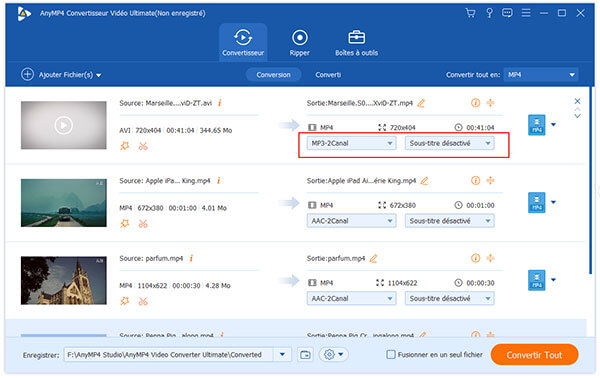This screenshot has width=600, height=378.
Task: Open the cut scissors tool for parfum.mp4
Action: 143,301
